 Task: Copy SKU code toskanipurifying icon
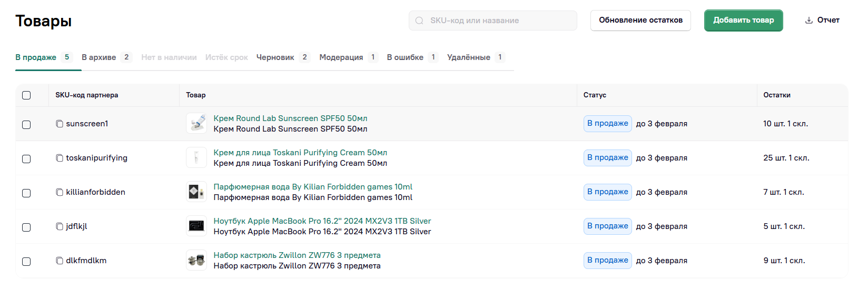click(60, 158)
